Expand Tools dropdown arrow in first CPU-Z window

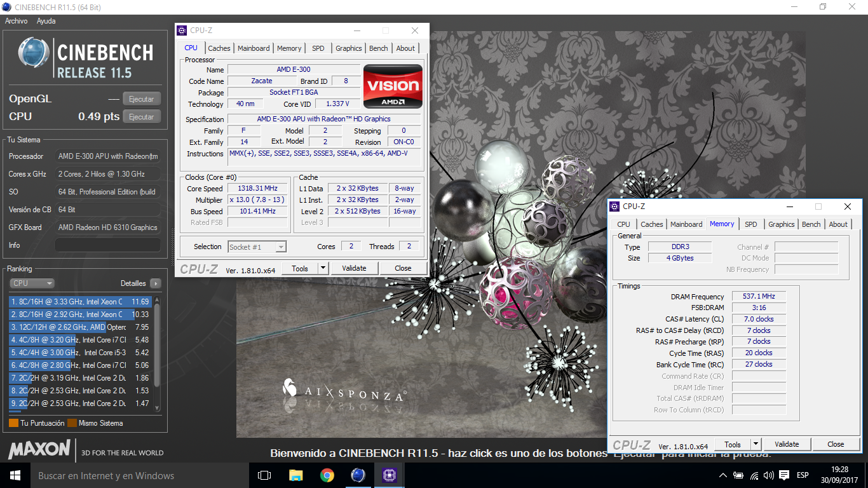coord(323,268)
